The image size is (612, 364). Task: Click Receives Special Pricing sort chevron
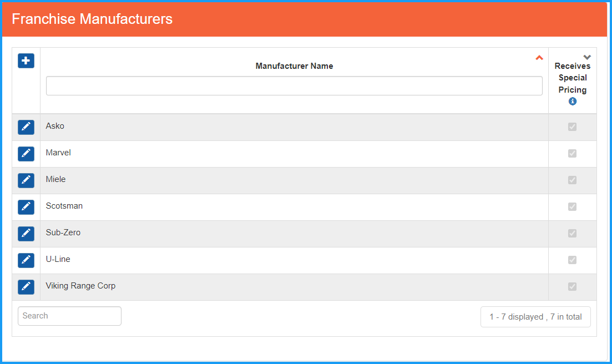(587, 57)
